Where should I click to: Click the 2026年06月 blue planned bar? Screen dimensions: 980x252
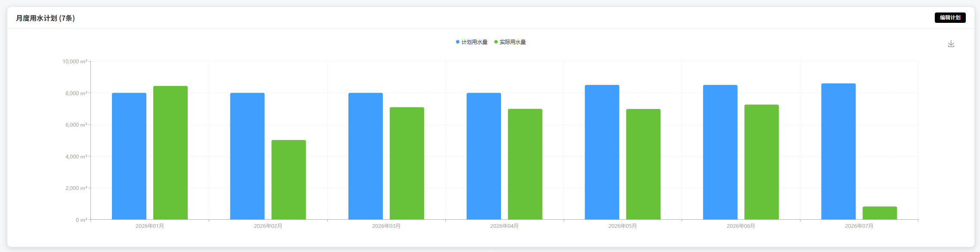click(720, 152)
